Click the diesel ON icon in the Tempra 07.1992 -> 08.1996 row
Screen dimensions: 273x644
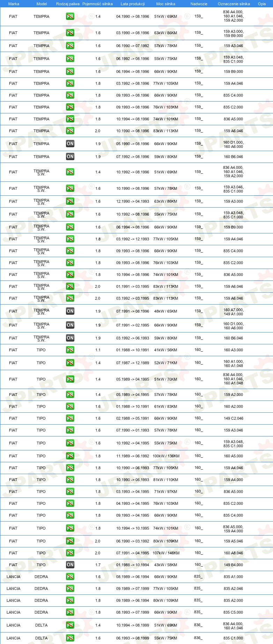(70, 157)
